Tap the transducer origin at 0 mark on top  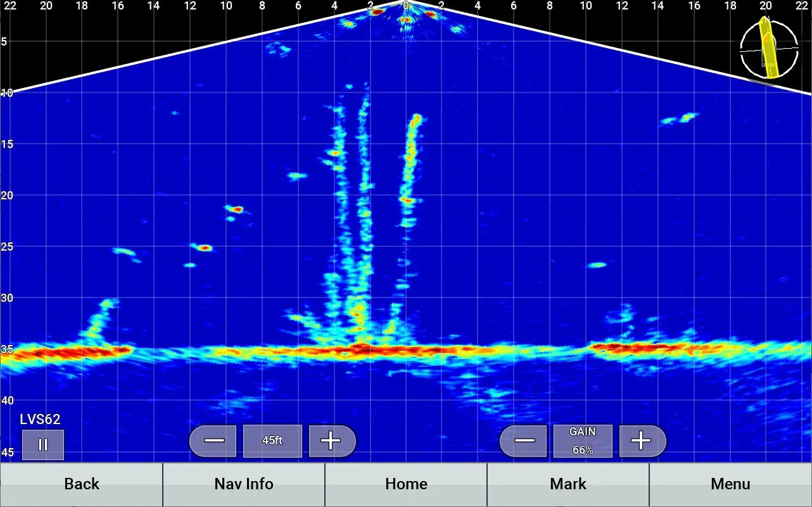coord(406,5)
